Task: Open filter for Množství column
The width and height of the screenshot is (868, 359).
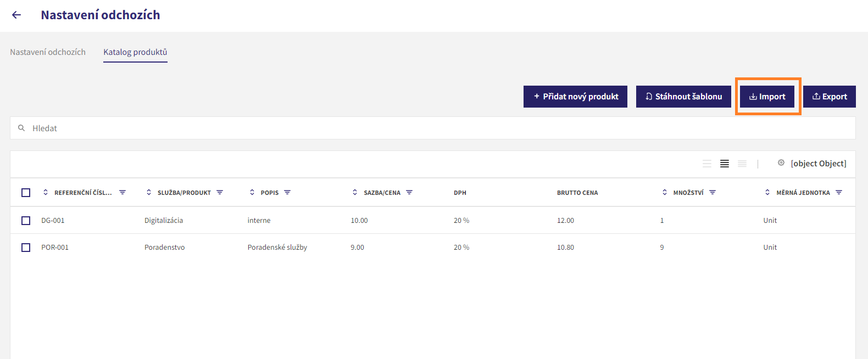Action: pos(713,193)
